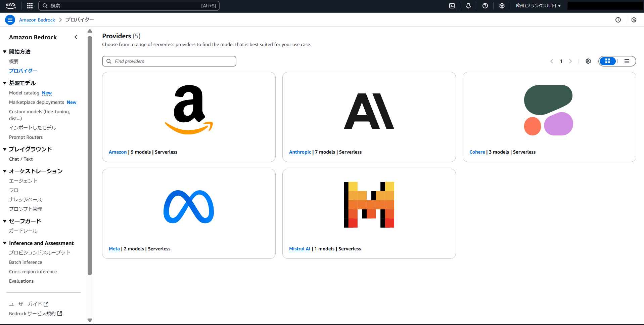Collapse the セーフガード section
Screen dimensions: 644x325
click(x=5, y=221)
